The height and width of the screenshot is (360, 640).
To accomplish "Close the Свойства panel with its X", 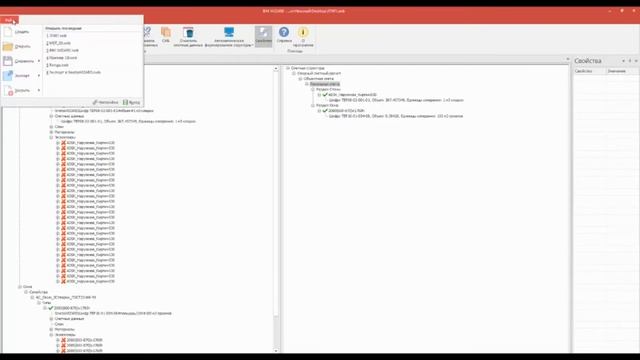I will pos(636,61).
